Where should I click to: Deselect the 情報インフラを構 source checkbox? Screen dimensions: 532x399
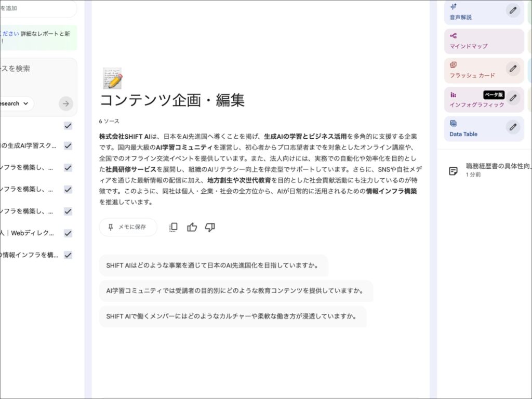coord(68,255)
